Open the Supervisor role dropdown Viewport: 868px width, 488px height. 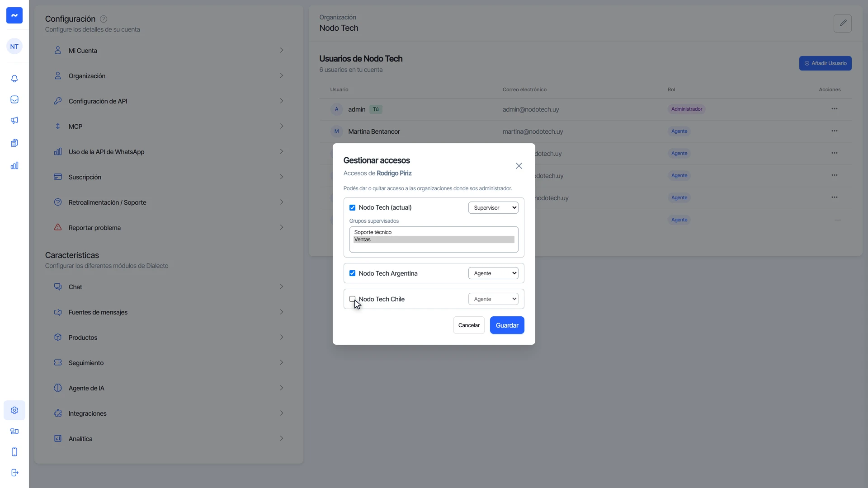coord(493,208)
